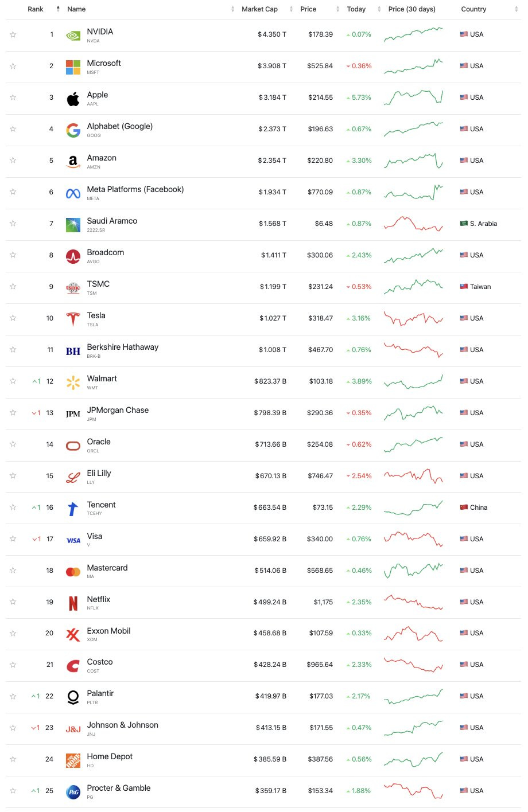Star Palantir as a favorite

[x=13, y=696]
